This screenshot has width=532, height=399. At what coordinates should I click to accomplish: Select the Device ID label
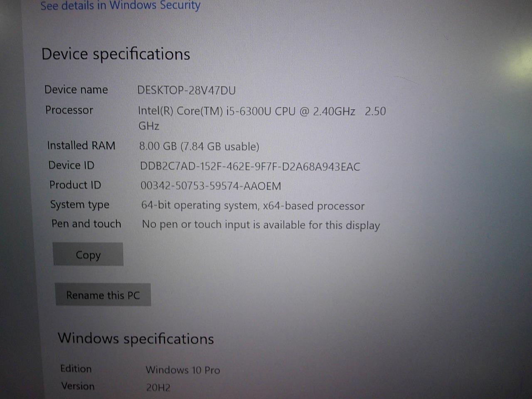pyautogui.click(x=71, y=165)
